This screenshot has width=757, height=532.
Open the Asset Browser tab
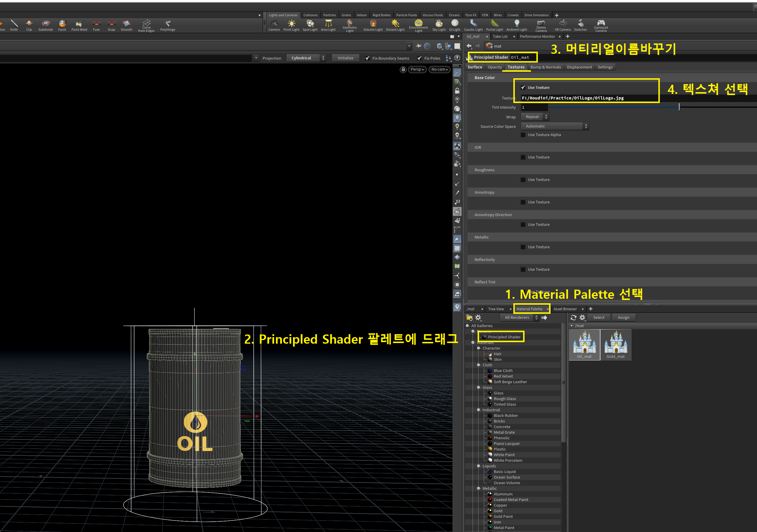point(565,309)
